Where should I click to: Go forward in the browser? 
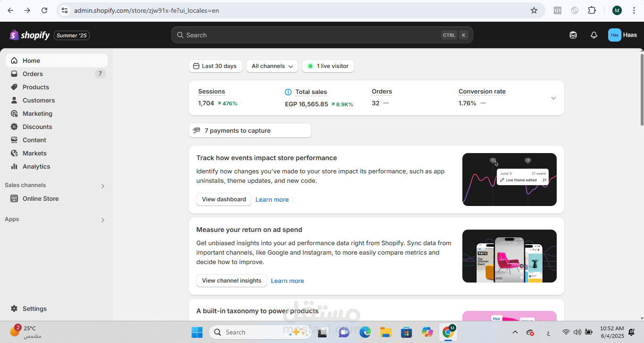click(x=27, y=10)
